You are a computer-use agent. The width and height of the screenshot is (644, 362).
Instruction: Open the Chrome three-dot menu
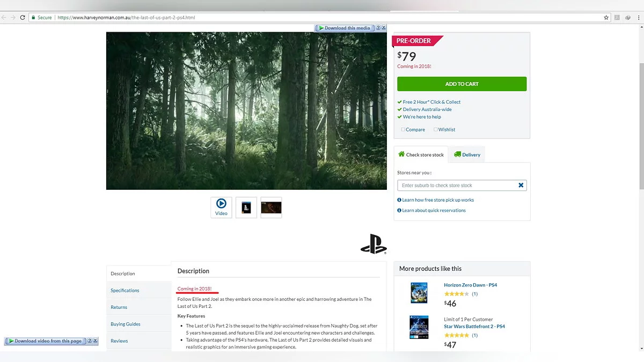[x=638, y=18]
